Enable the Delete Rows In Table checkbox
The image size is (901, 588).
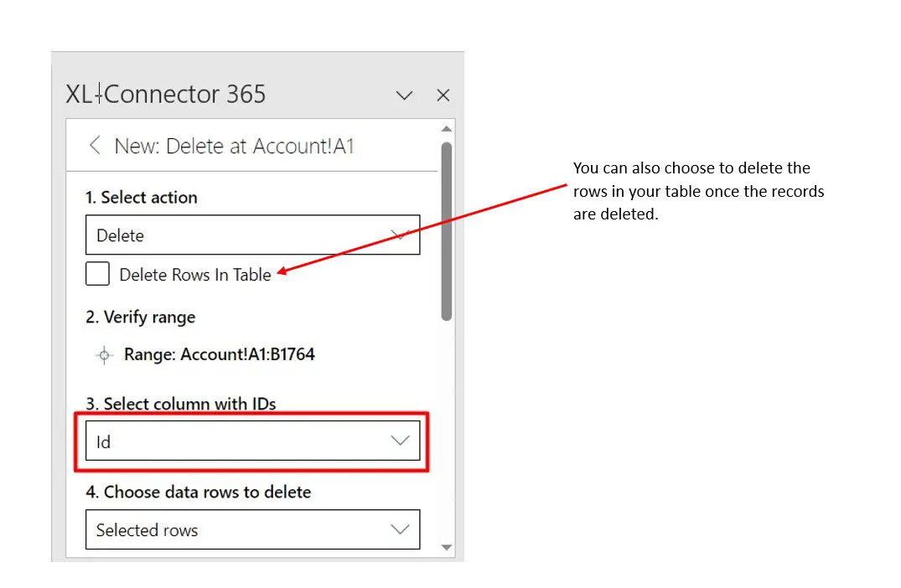click(97, 274)
